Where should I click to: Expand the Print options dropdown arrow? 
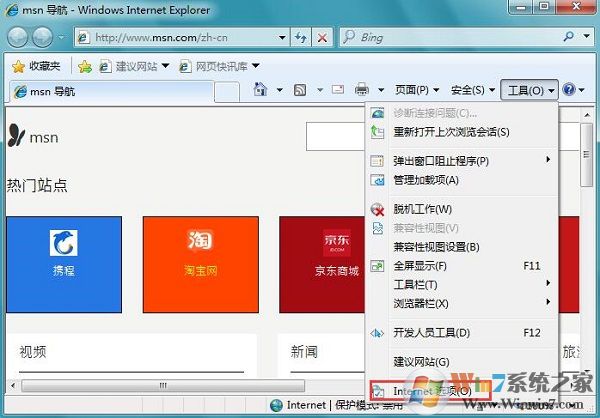click(x=381, y=90)
